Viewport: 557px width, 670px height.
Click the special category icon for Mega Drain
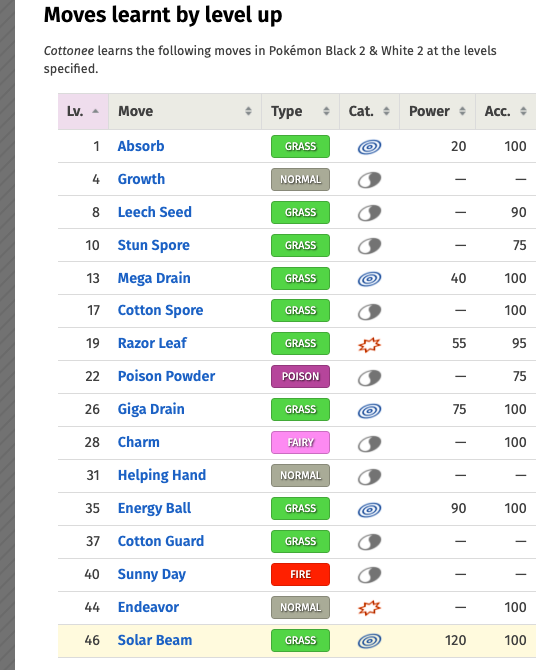369,279
